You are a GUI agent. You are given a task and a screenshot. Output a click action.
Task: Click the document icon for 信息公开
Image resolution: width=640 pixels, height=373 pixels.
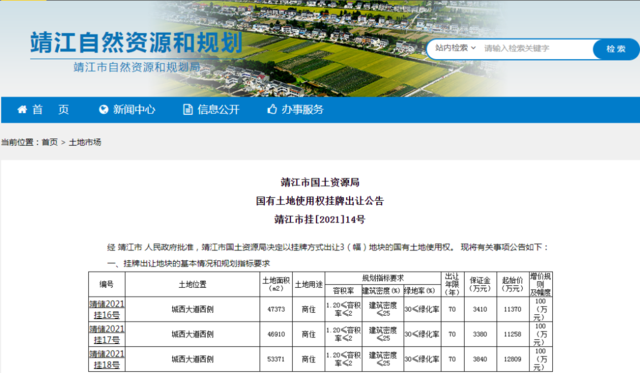coord(188,109)
